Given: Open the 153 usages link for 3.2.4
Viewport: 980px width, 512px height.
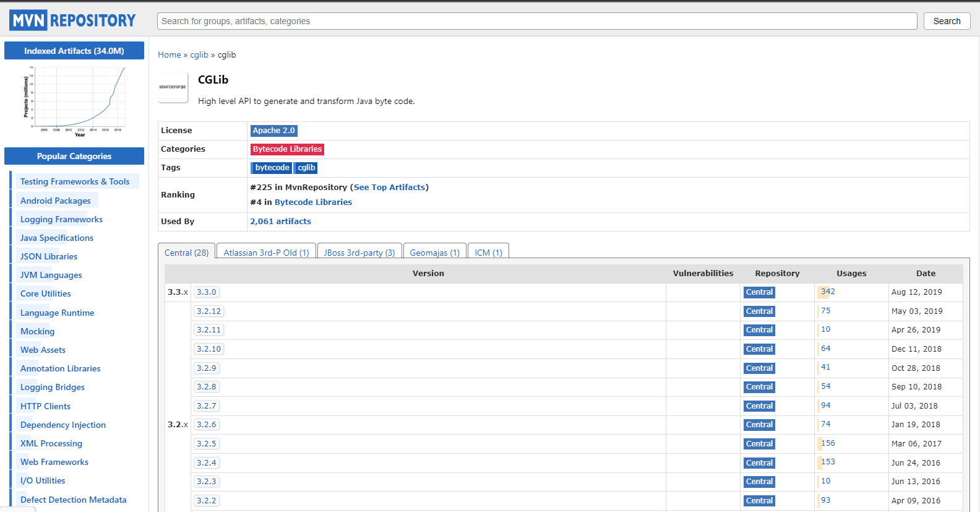Looking at the screenshot, I should coord(828,462).
